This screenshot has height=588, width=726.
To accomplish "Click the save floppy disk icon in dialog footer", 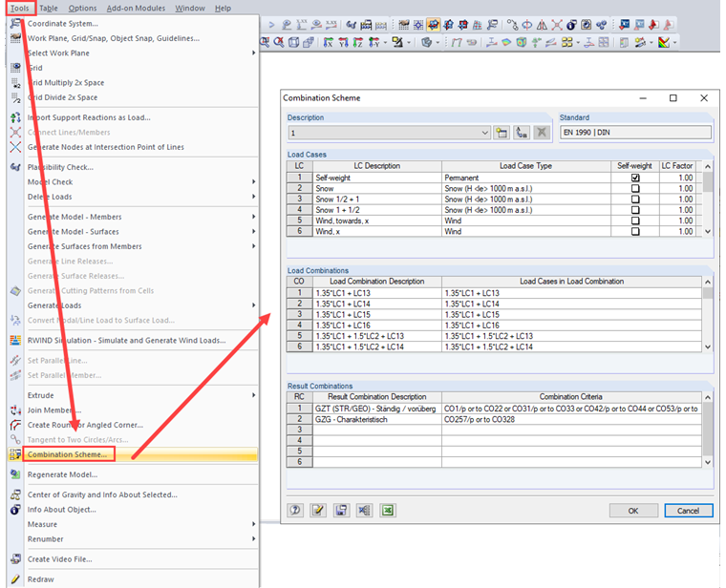I will tap(342, 511).
